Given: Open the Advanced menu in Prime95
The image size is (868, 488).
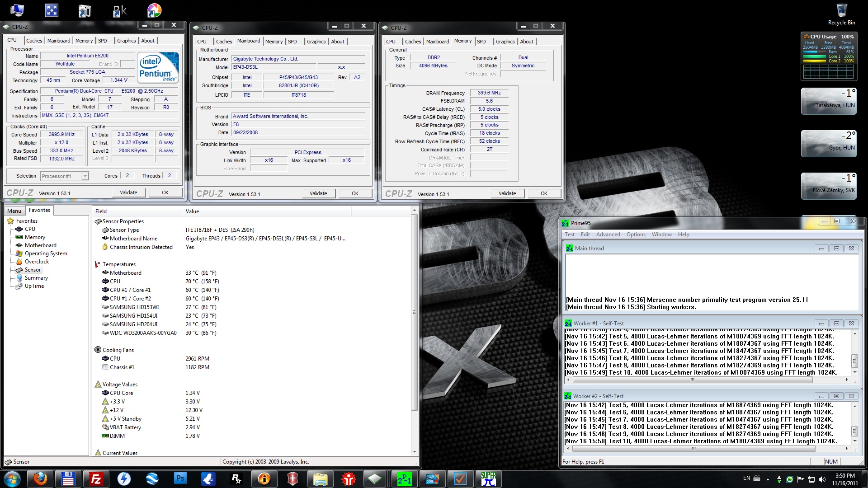Looking at the screenshot, I should point(608,235).
